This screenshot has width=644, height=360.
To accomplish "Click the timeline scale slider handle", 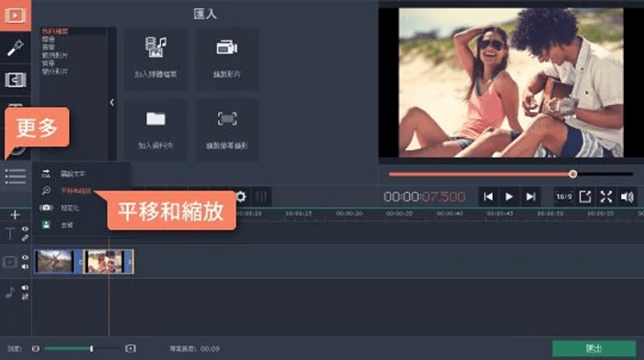I will [92, 349].
